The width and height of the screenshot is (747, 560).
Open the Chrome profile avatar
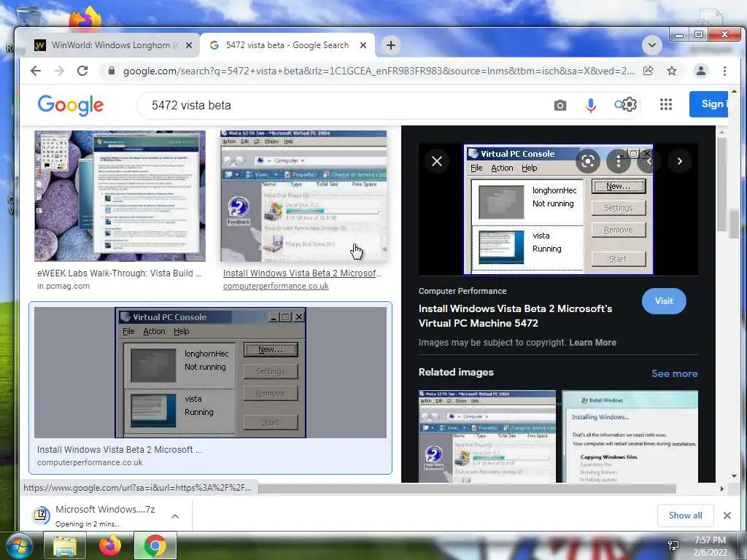701,71
